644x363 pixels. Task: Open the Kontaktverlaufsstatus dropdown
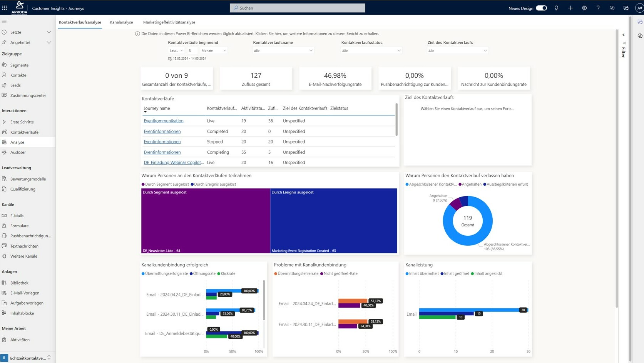point(371,51)
